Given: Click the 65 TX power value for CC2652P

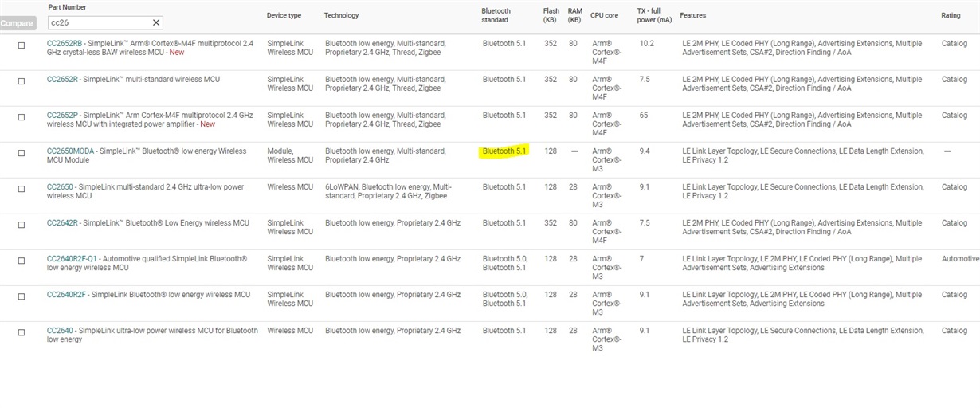Looking at the screenshot, I should point(643,115).
